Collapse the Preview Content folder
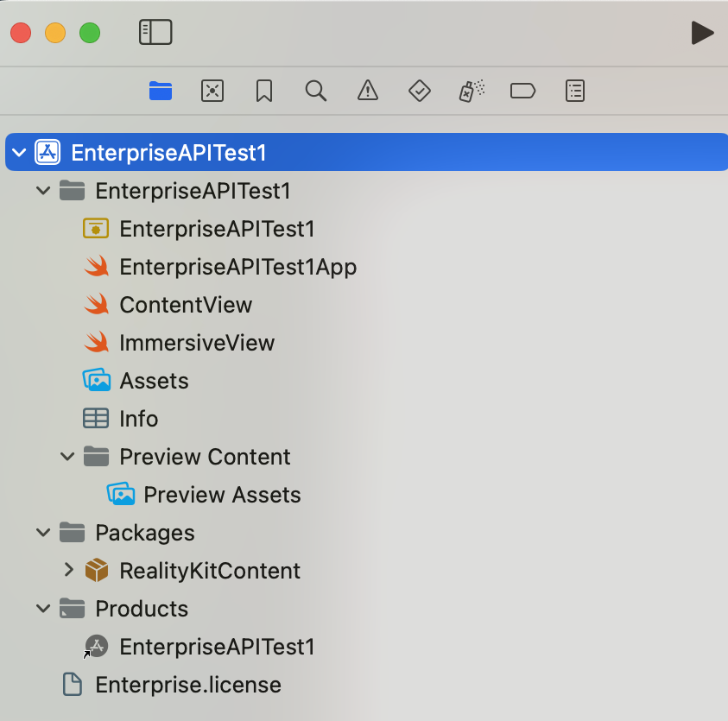This screenshot has width=728, height=721. [67, 457]
